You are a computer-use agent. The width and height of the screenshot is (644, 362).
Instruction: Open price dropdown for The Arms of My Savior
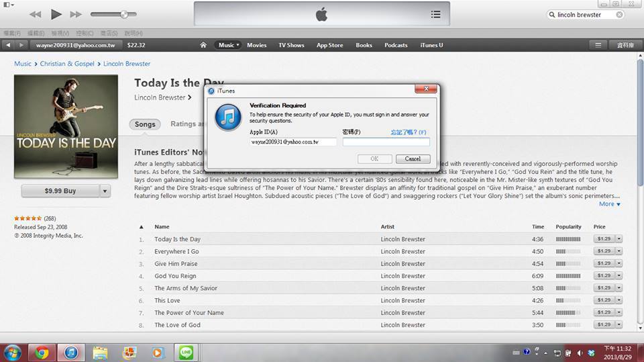[619, 288]
